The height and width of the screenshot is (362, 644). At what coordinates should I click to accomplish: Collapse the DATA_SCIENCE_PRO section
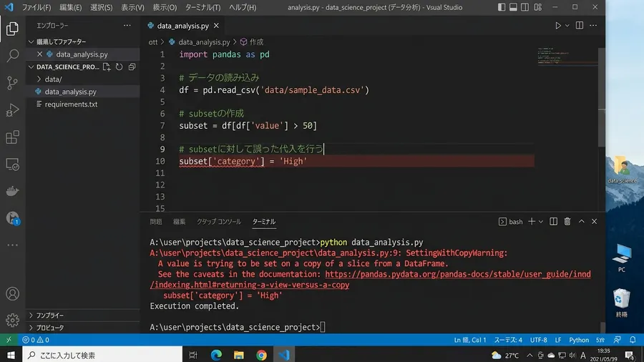[31, 67]
